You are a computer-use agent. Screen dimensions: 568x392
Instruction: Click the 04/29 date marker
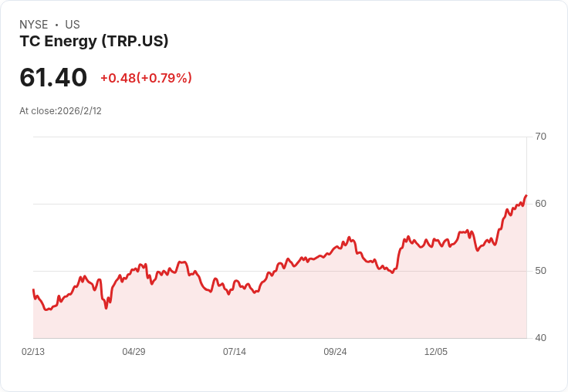click(x=134, y=352)
